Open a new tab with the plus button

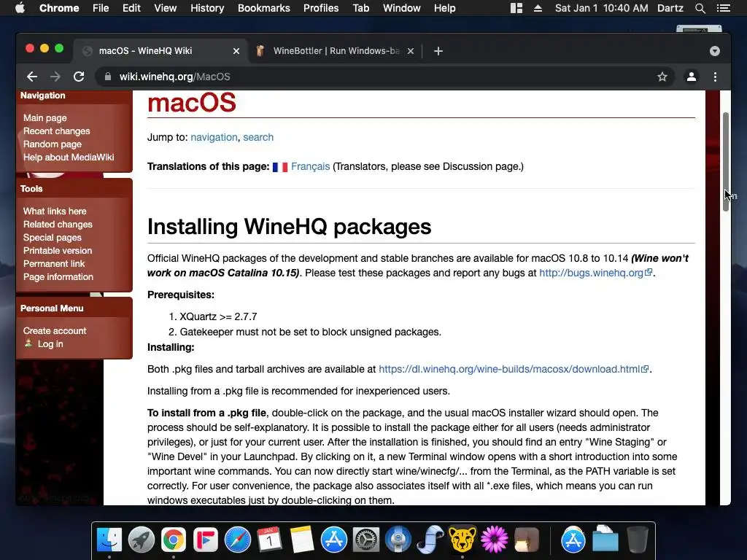pos(438,51)
